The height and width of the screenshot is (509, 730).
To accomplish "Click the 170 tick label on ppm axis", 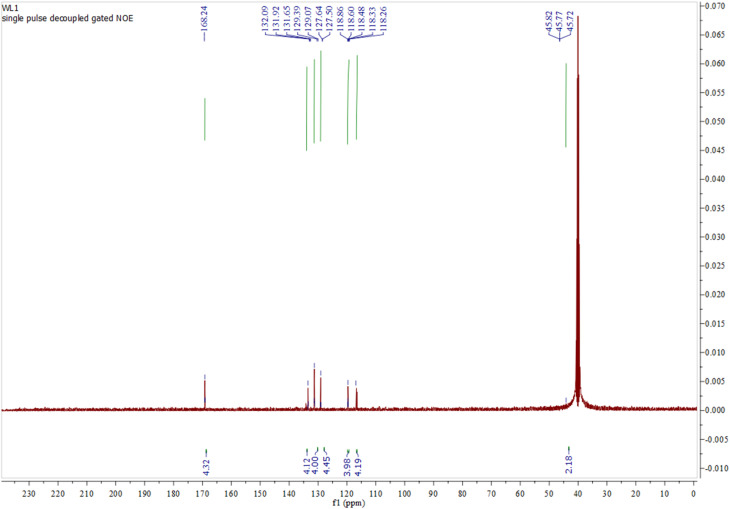I will pos(202,494).
